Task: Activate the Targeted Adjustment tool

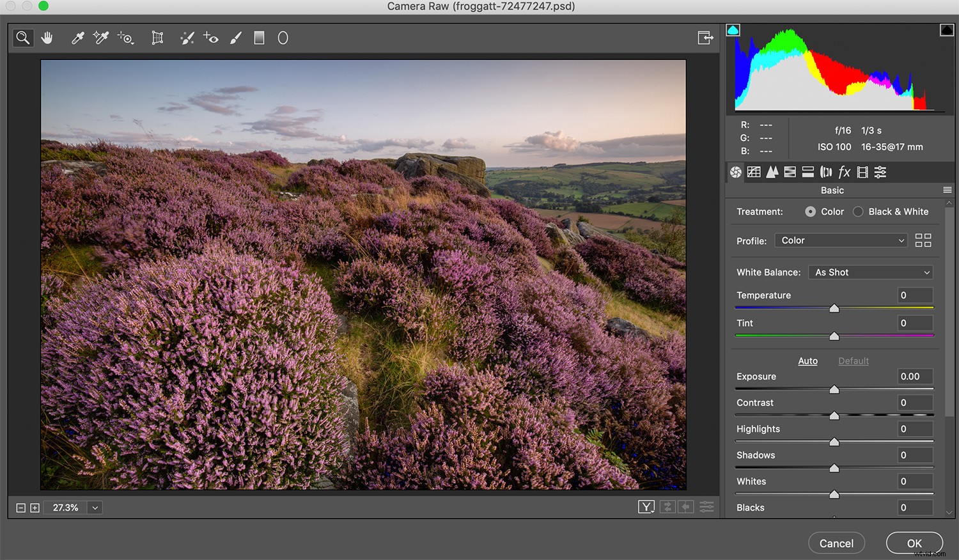Action: (x=125, y=38)
